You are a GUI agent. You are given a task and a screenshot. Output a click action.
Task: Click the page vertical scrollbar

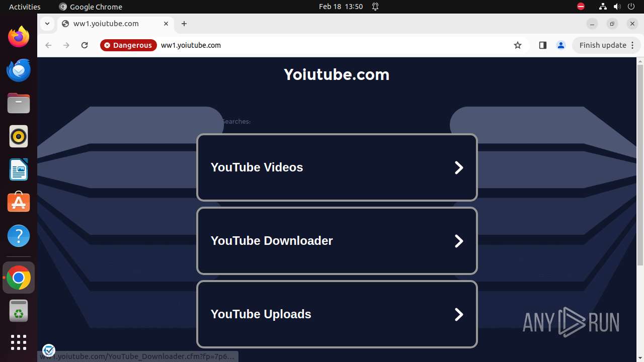coord(640,165)
